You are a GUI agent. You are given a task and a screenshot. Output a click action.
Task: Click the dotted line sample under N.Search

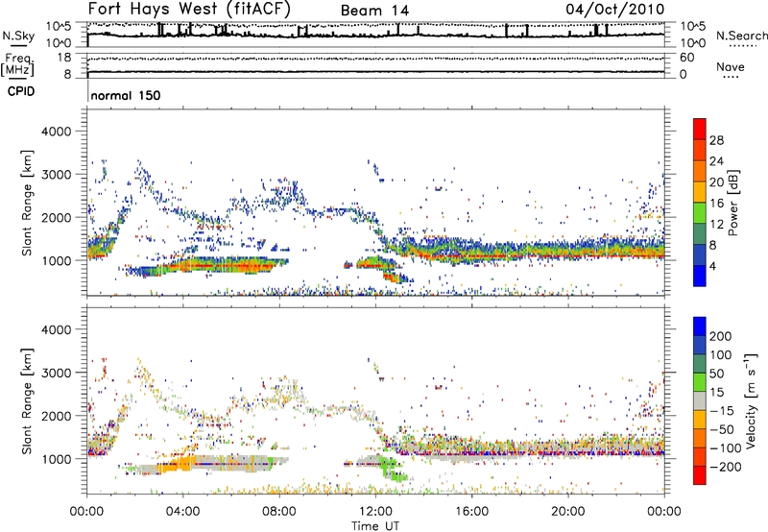(x=743, y=46)
